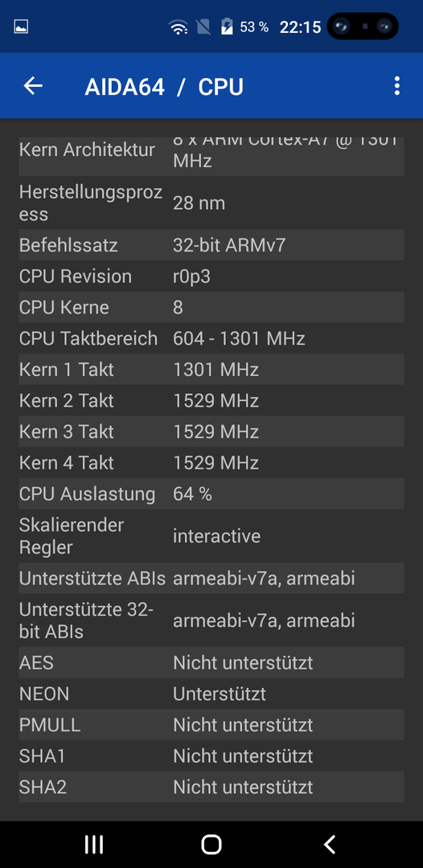Tap the battery charging icon
Screen dimensions: 423x868
point(227,27)
